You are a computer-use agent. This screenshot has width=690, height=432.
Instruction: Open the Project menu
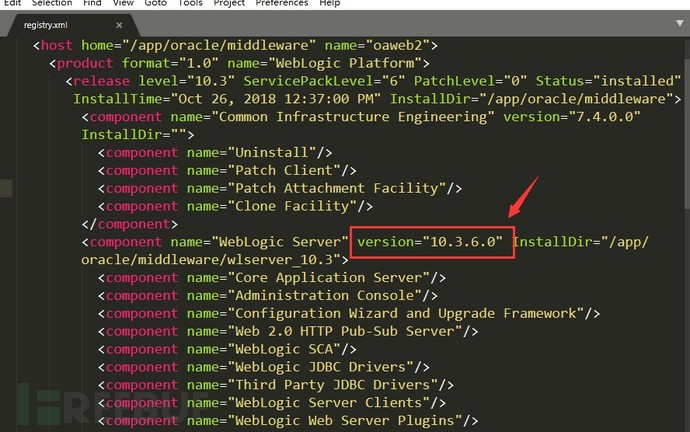(229, 3)
